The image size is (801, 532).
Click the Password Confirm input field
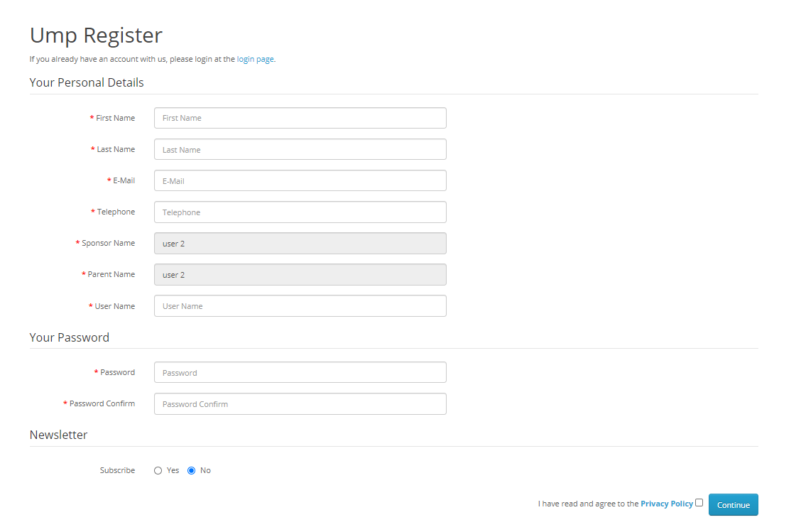pyautogui.click(x=300, y=403)
